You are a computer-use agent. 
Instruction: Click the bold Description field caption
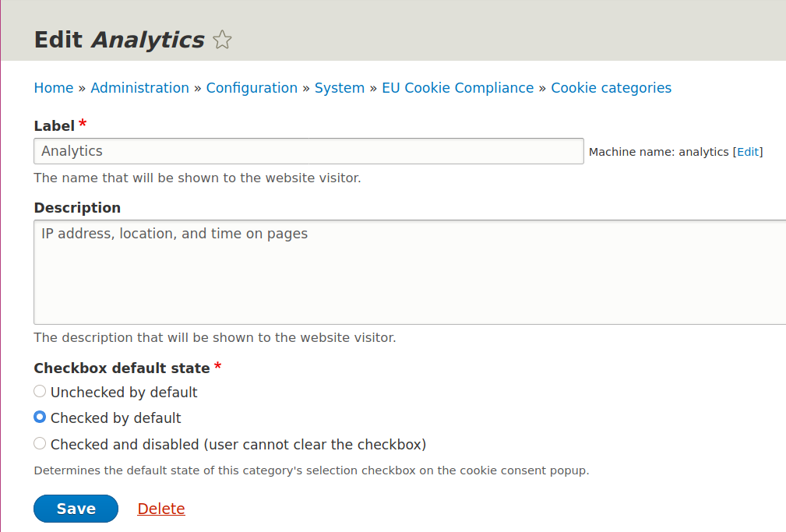(x=77, y=208)
